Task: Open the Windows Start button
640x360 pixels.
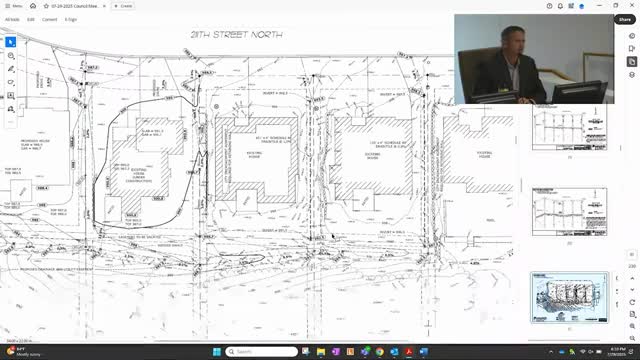Action: click(217, 351)
